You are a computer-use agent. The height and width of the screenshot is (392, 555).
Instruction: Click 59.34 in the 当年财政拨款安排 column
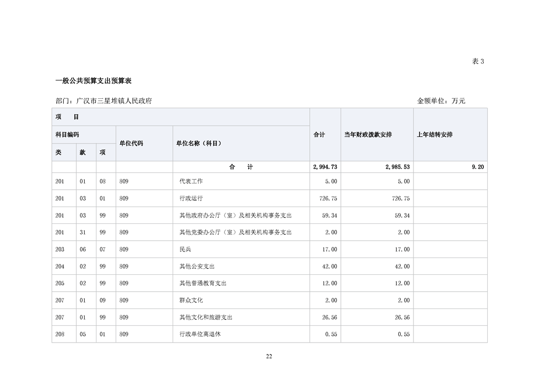tap(402, 216)
